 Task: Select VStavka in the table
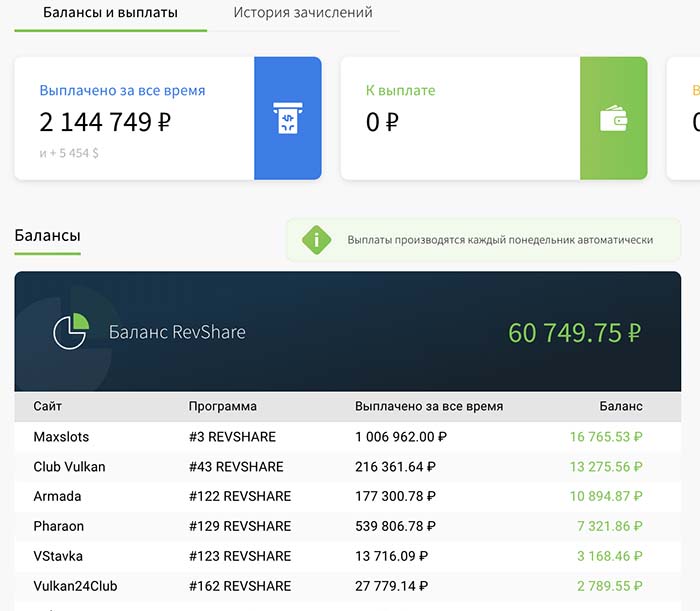point(59,556)
